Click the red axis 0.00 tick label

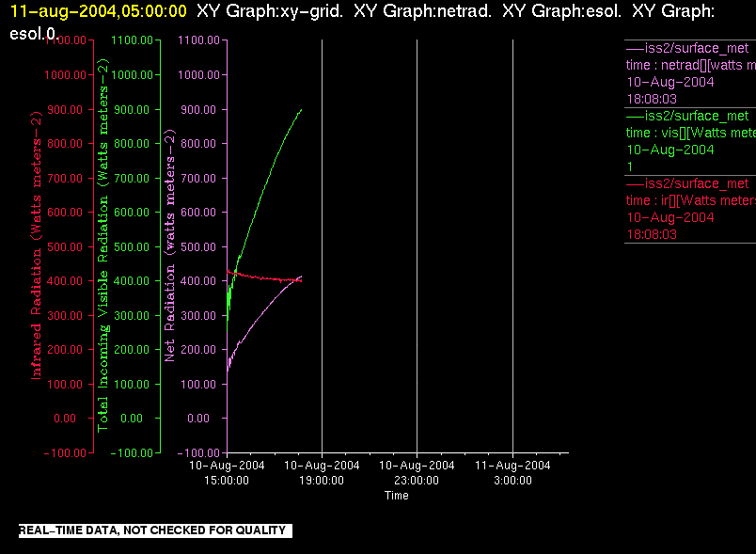pyautogui.click(x=65, y=418)
